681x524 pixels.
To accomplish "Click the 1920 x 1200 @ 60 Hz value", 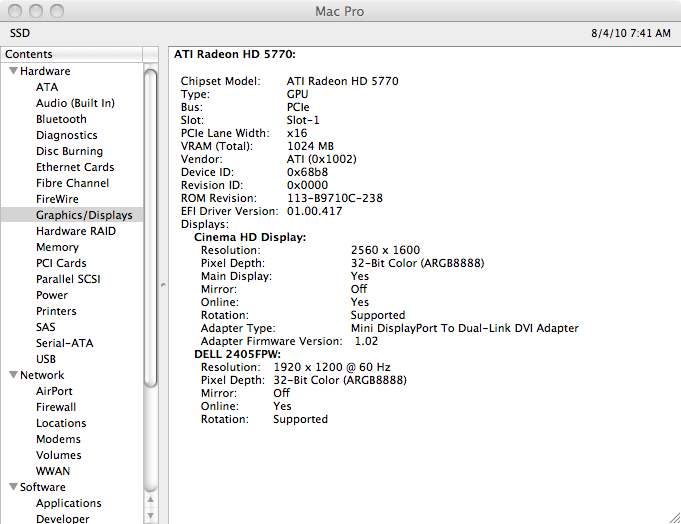I will [331, 367].
